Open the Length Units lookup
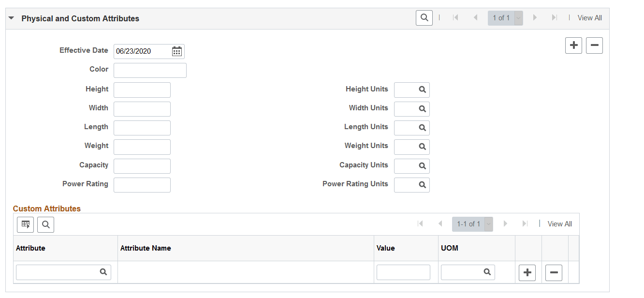This screenshot has width=644, height=298. tap(422, 128)
